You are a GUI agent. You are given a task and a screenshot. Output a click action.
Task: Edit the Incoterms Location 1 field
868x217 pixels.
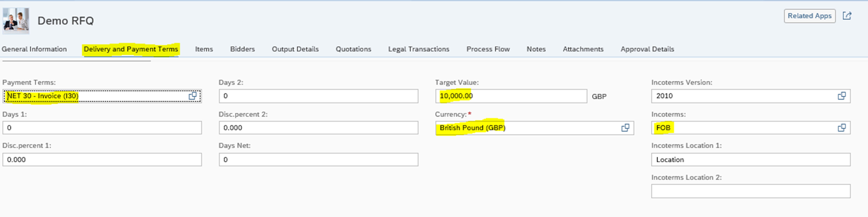(750, 159)
